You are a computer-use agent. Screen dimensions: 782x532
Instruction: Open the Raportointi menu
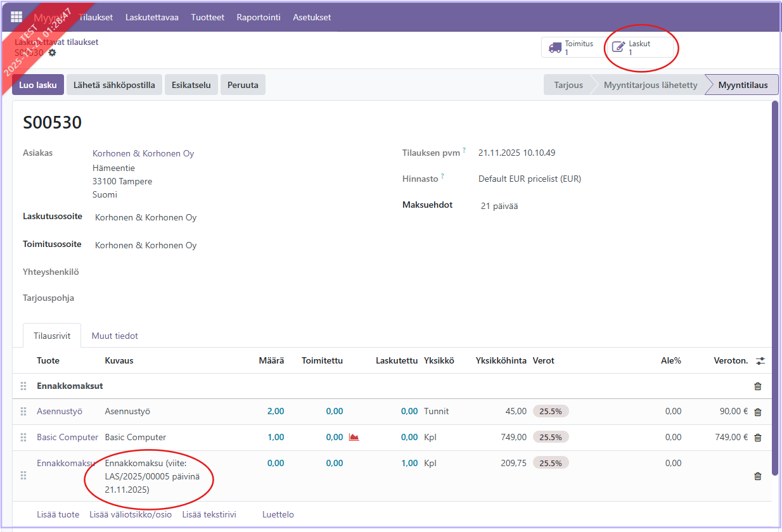coord(259,17)
